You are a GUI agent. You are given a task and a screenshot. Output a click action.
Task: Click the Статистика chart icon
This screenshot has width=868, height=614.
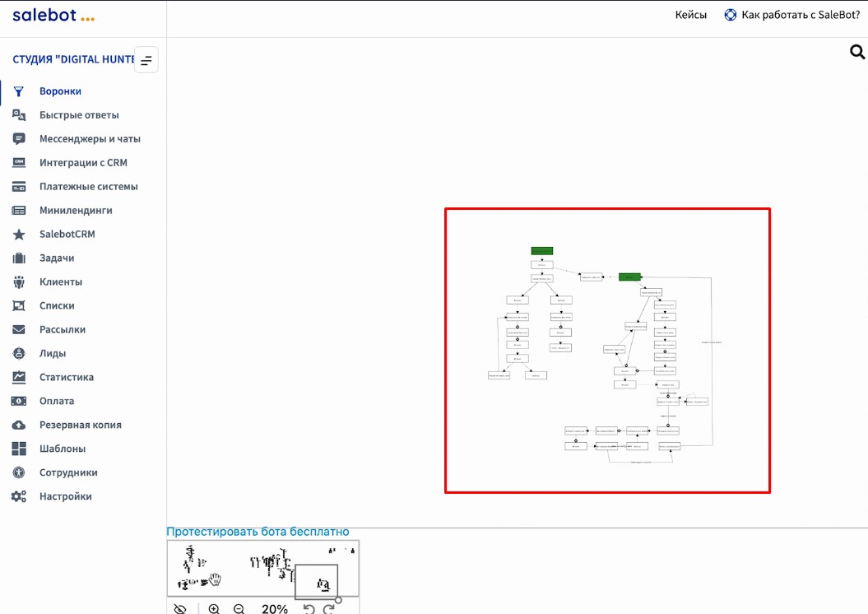click(x=19, y=378)
